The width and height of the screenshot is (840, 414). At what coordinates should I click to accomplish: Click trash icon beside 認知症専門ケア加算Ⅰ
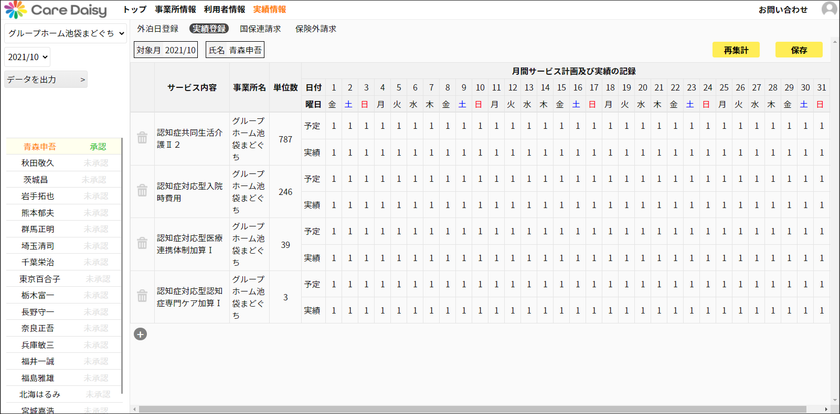click(x=142, y=296)
